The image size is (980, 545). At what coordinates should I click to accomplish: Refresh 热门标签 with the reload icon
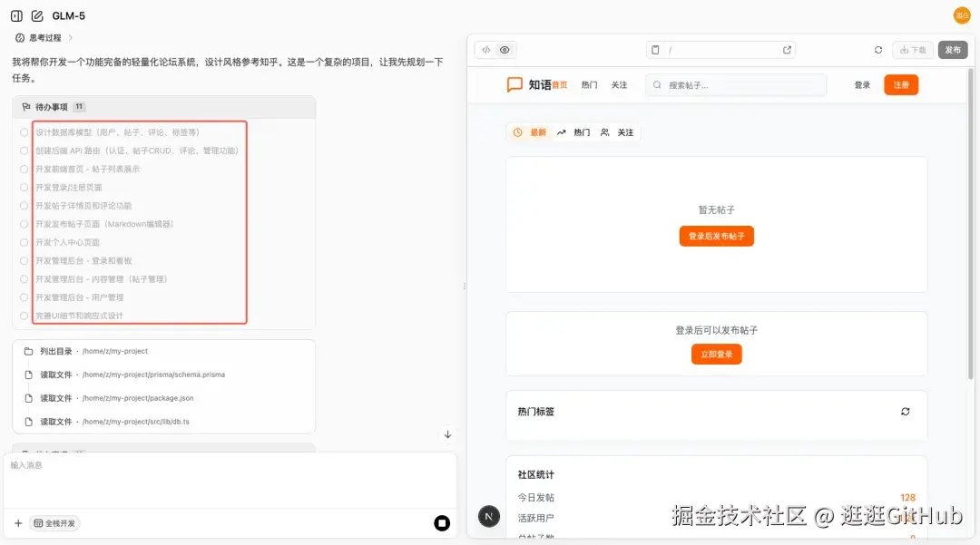pyautogui.click(x=905, y=412)
